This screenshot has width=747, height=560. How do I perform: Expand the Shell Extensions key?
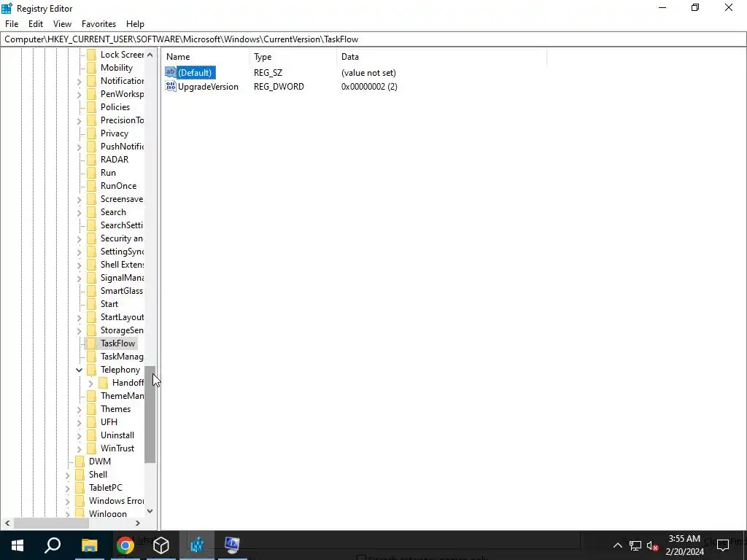[x=79, y=265]
